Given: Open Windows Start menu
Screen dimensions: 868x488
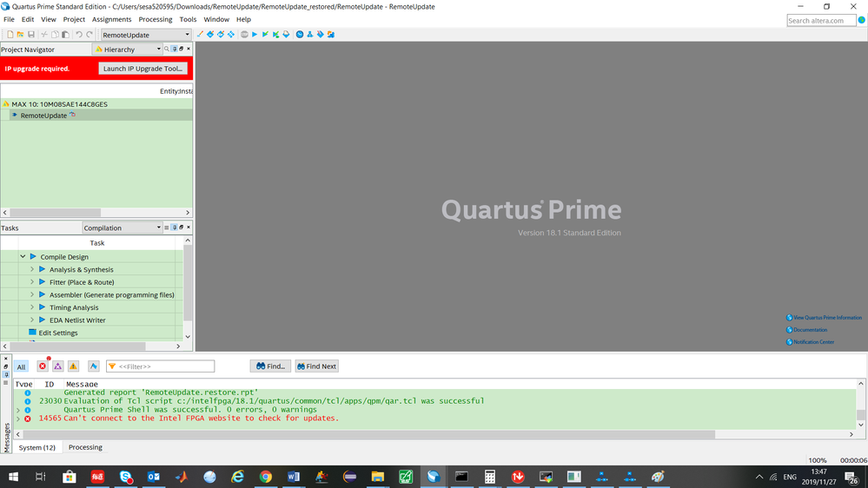Looking at the screenshot, I should click(x=13, y=477).
